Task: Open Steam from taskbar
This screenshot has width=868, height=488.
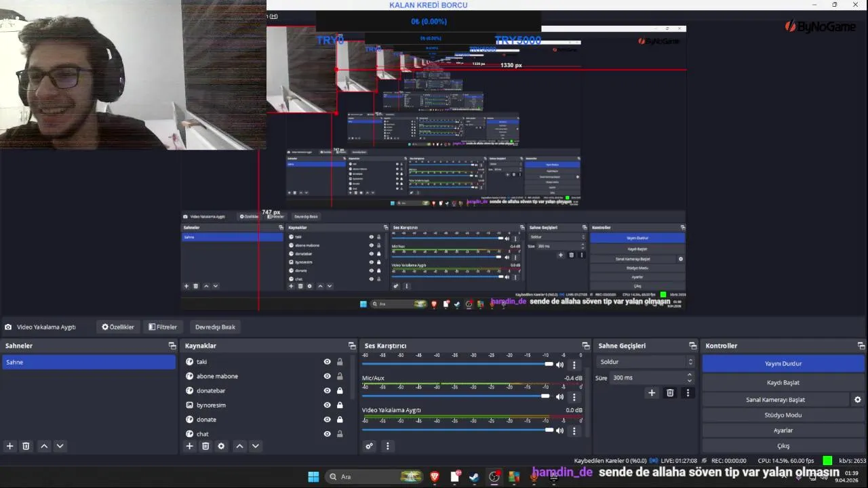Action: (474, 476)
